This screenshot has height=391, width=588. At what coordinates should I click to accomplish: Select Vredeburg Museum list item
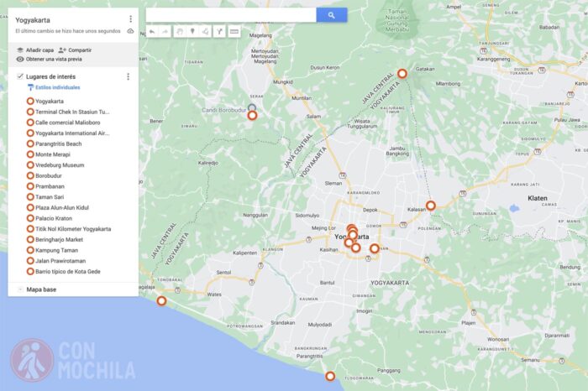(x=55, y=165)
